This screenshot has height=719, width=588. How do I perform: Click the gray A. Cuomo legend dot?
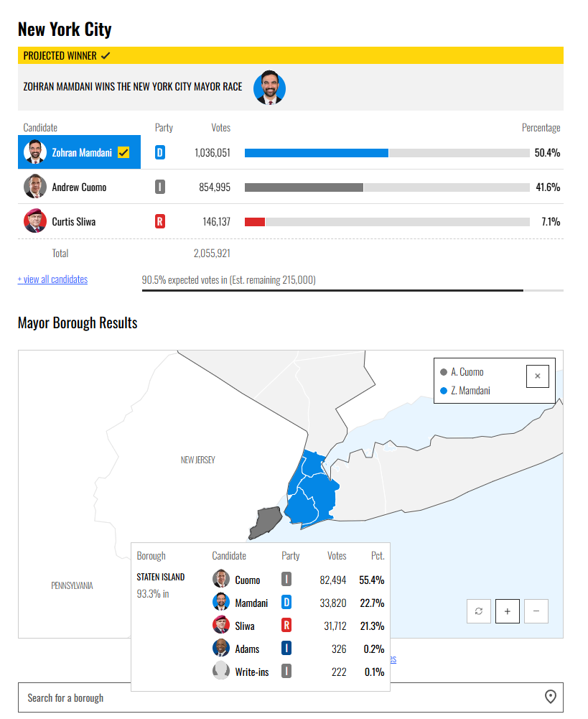coord(444,372)
